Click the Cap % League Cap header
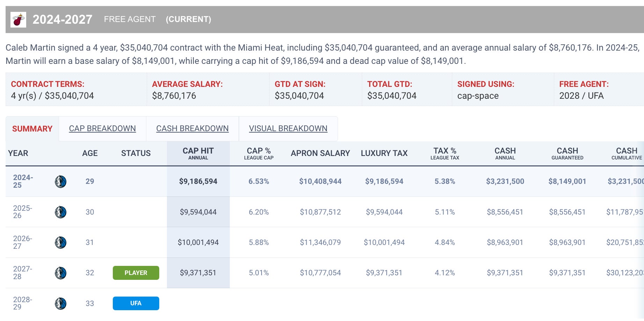The height and width of the screenshot is (321, 644). click(x=259, y=153)
